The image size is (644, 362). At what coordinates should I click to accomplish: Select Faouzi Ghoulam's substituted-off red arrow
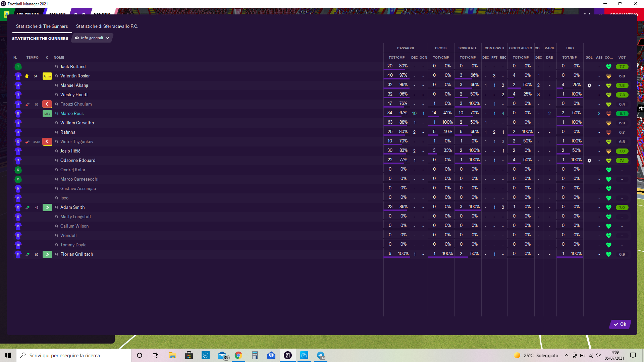[47, 104]
